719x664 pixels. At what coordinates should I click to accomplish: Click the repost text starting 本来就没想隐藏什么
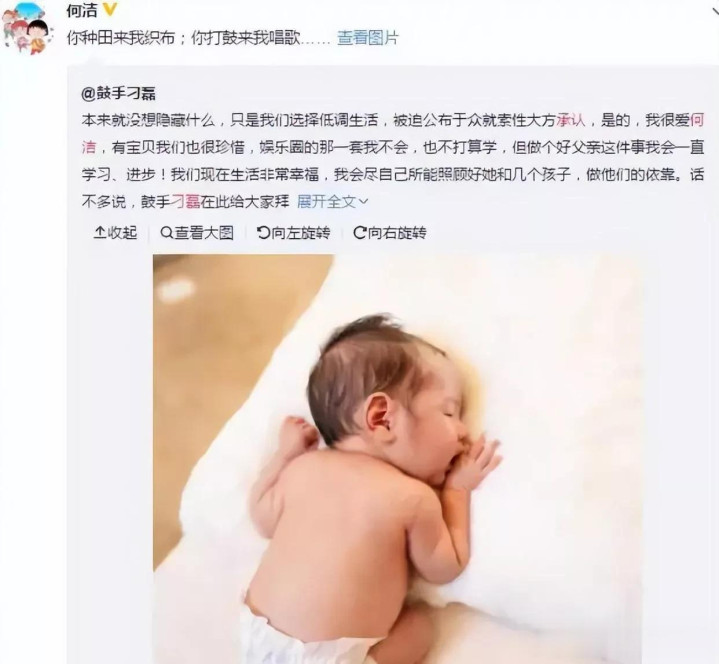tap(393, 160)
